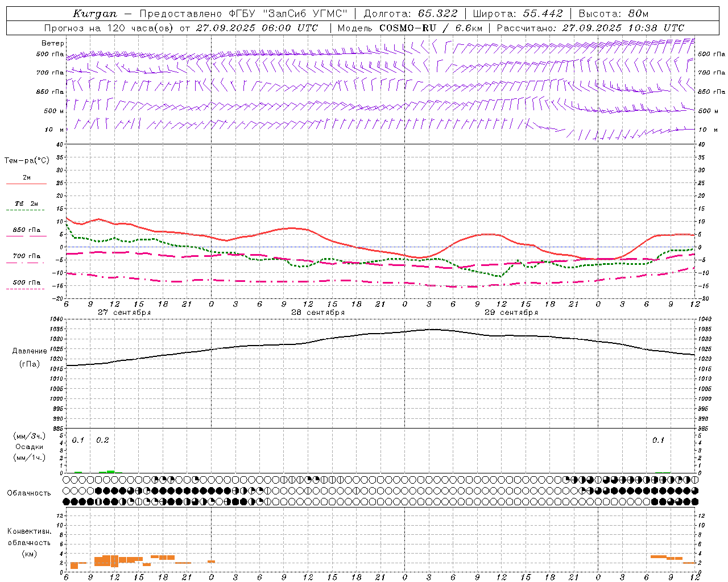Click the "(гПа)" pressure unit label

(30, 364)
